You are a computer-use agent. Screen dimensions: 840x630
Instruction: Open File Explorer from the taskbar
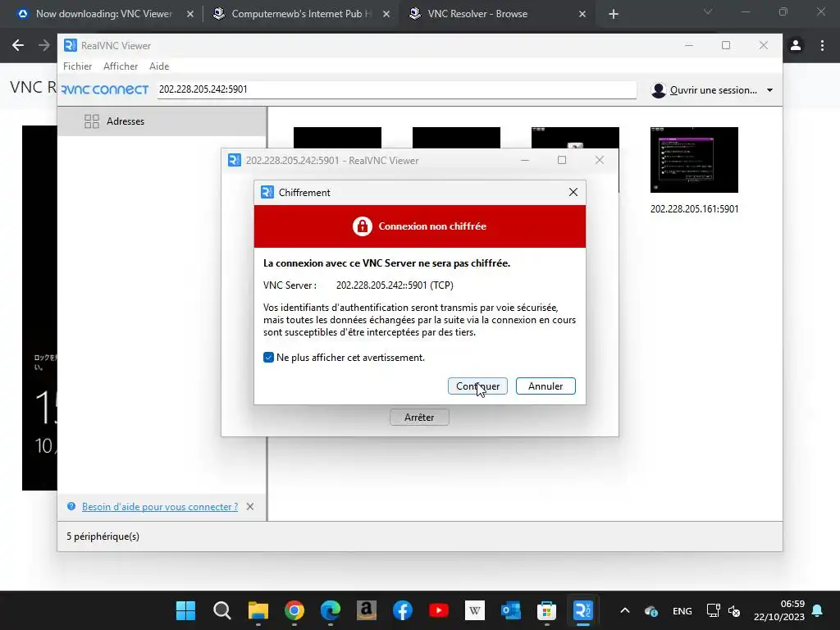coord(258,610)
